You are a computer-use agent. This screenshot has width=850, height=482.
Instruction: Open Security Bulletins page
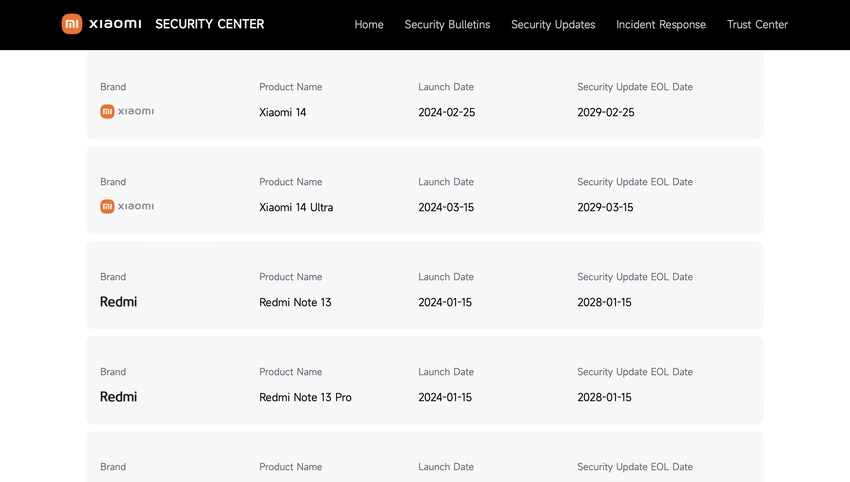(x=447, y=25)
